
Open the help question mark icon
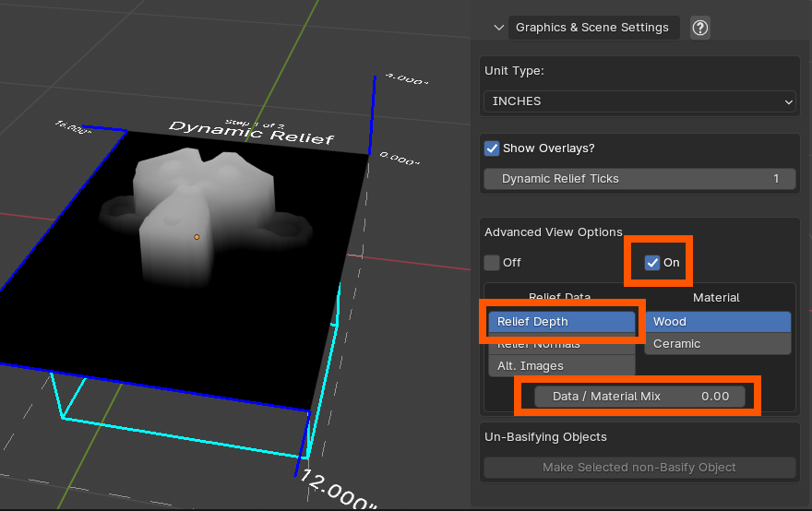[700, 28]
